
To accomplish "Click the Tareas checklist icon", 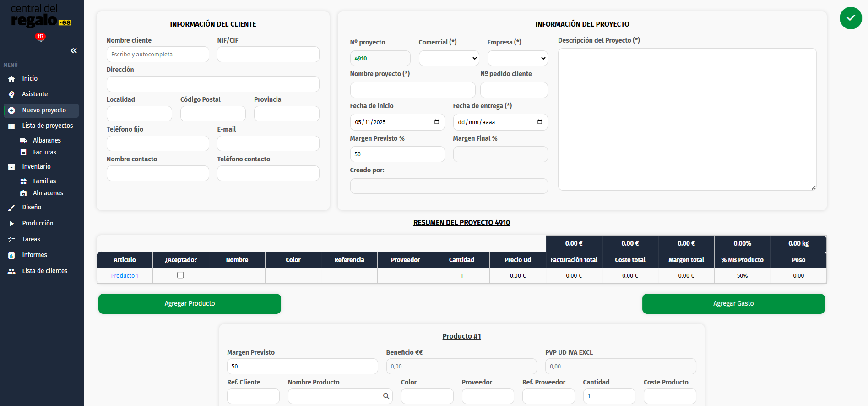I will click(11, 240).
